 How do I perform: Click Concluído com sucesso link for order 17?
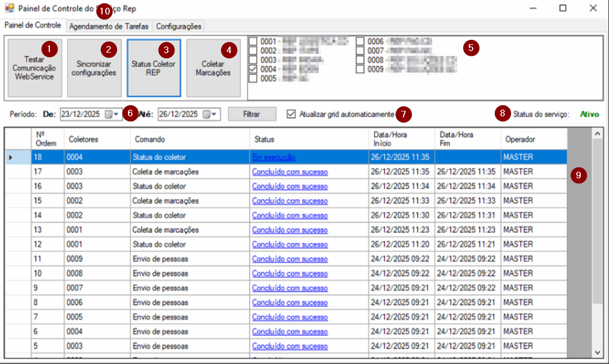click(x=290, y=172)
